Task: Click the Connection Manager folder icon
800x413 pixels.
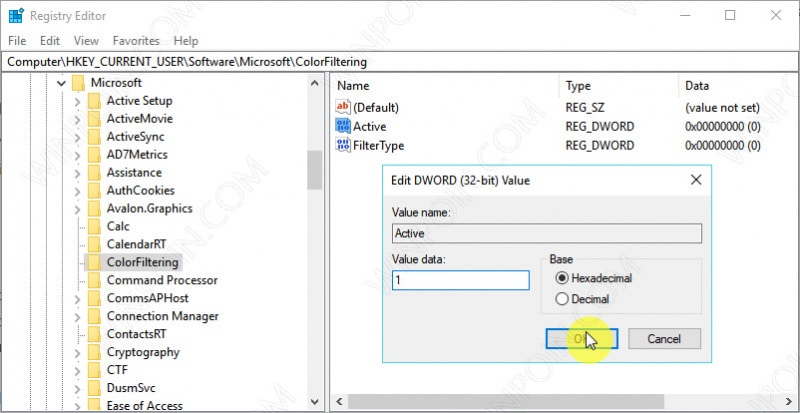Action: pyautogui.click(x=94, y=316)
